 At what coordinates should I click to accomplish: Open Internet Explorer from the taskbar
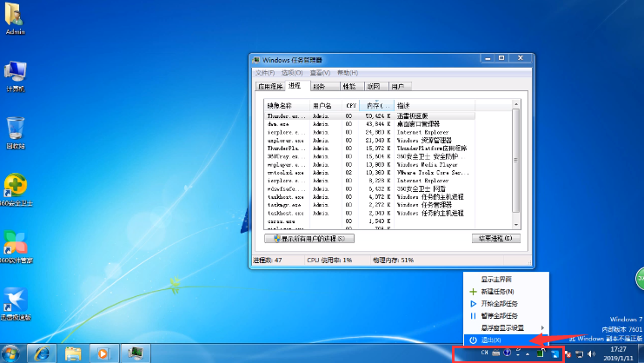tap(41, 353)
